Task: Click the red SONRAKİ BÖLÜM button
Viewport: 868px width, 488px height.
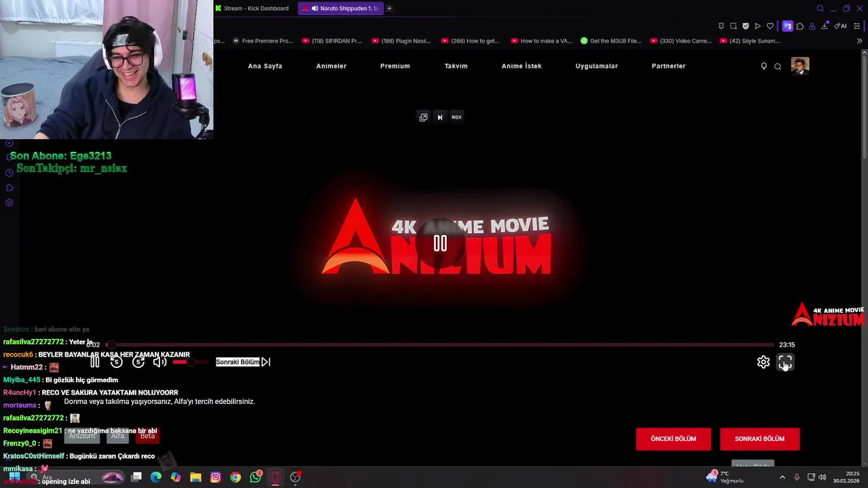Action: pyautogui.click(x=759, y=439)
